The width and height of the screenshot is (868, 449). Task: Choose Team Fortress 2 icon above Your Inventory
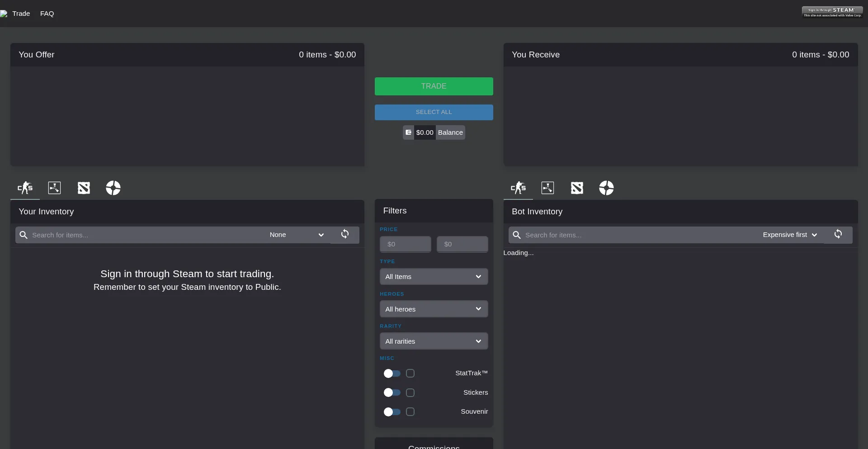113,188
